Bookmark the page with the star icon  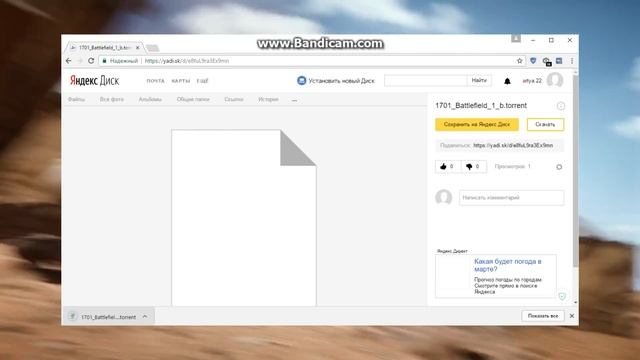point(520,61)
